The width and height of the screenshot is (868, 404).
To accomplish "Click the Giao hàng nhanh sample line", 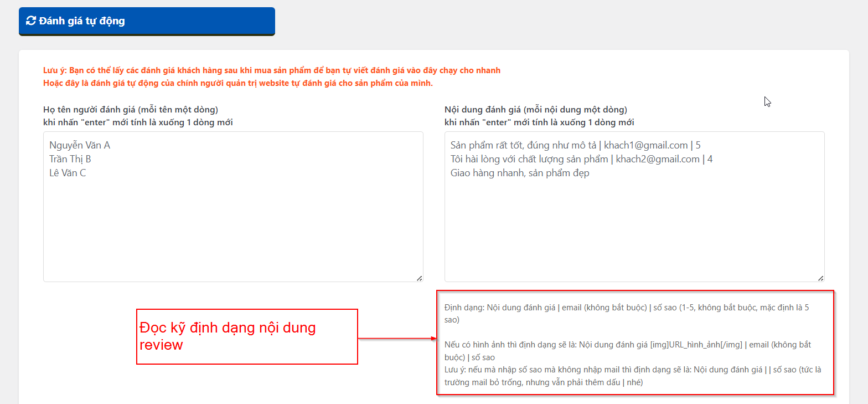I will pyautogui.click(x=520, y=173).
